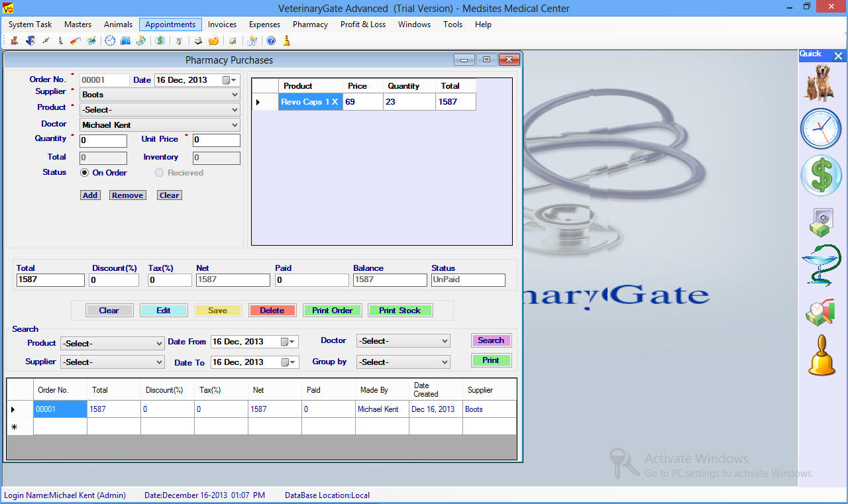Click the golden bell Quick icon
Image resolution: width=848 pixels, height=504 pixels.
(x=821, y=356)
